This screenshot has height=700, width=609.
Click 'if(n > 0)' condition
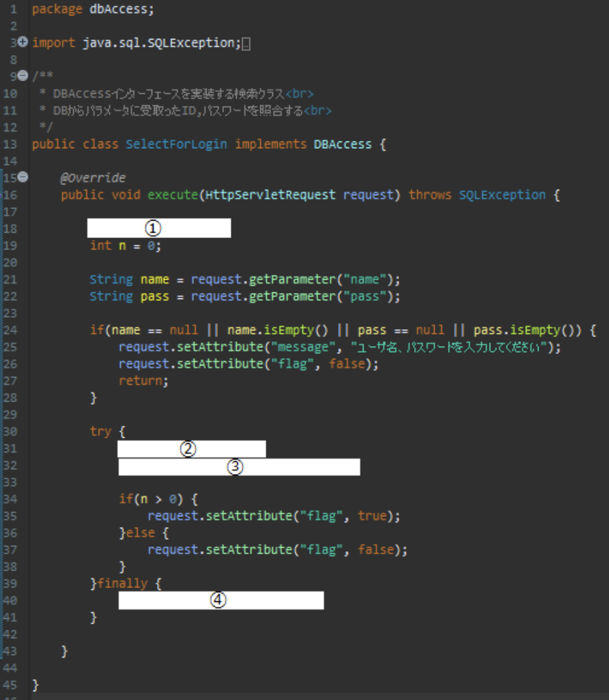tap(151, 499)
